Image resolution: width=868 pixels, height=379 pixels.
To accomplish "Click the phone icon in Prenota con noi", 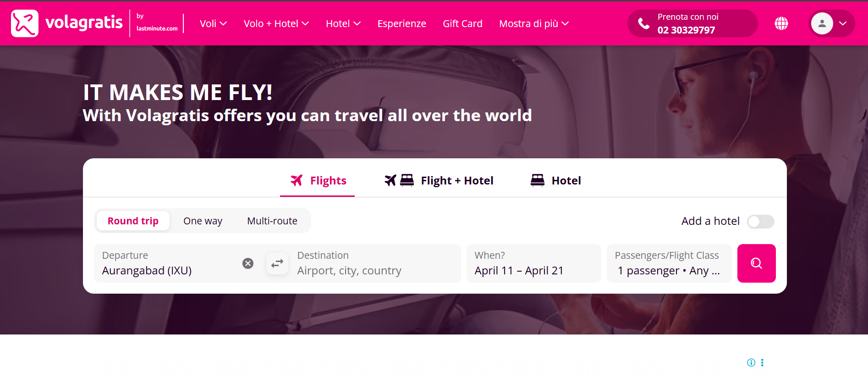I will point(644,24).
